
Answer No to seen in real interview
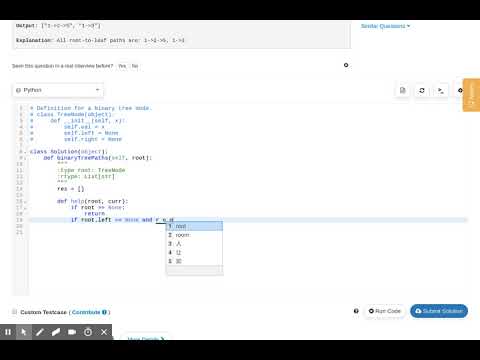click(x=135, y=66)
